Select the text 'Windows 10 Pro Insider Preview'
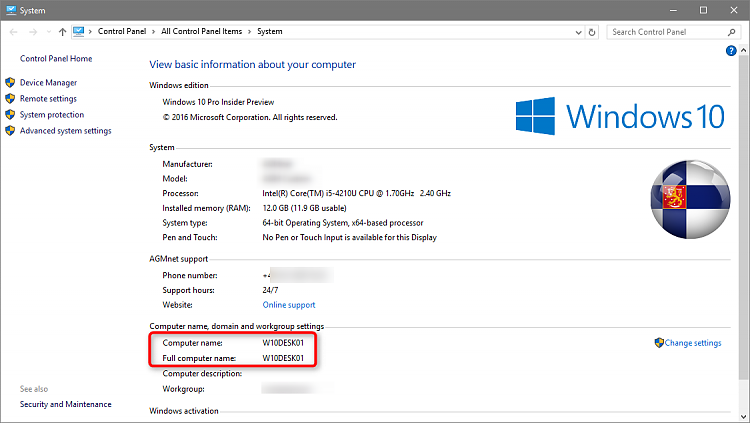750x423 pixels. tap(218, 102)
